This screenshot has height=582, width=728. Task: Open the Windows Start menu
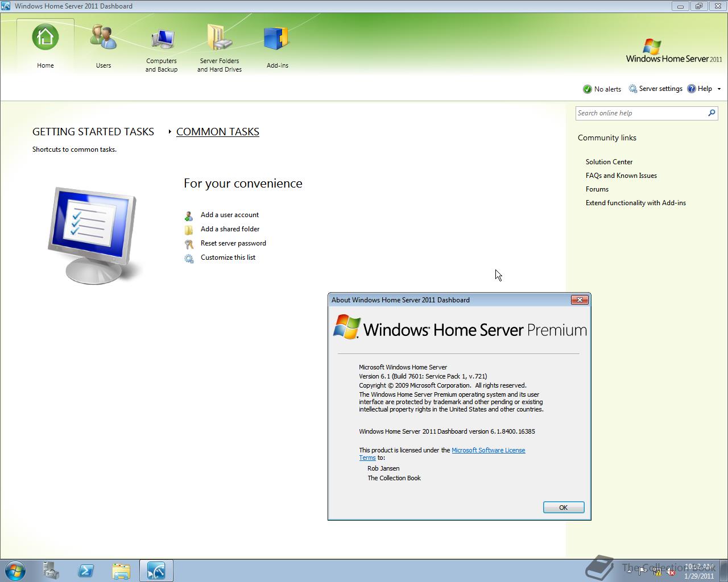[15, 571]
